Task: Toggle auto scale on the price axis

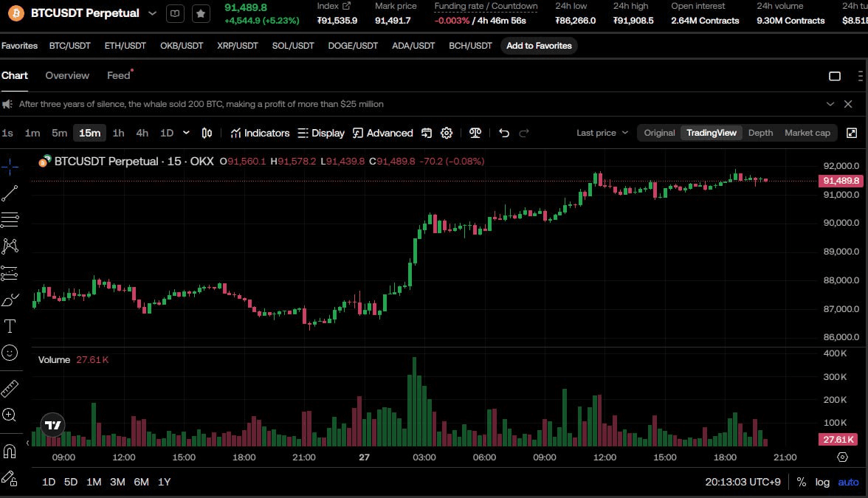Action: click(847, 482)
